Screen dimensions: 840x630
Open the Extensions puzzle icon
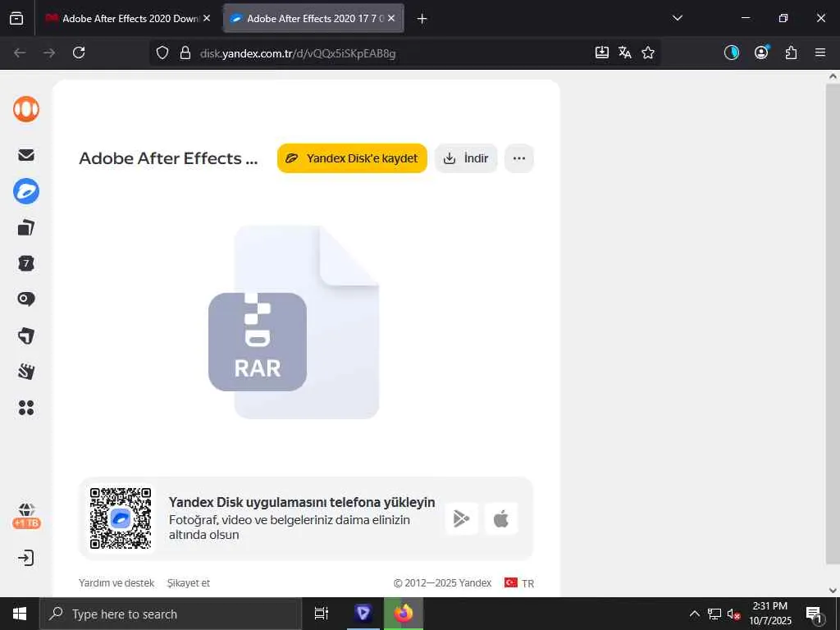(791, 52)
